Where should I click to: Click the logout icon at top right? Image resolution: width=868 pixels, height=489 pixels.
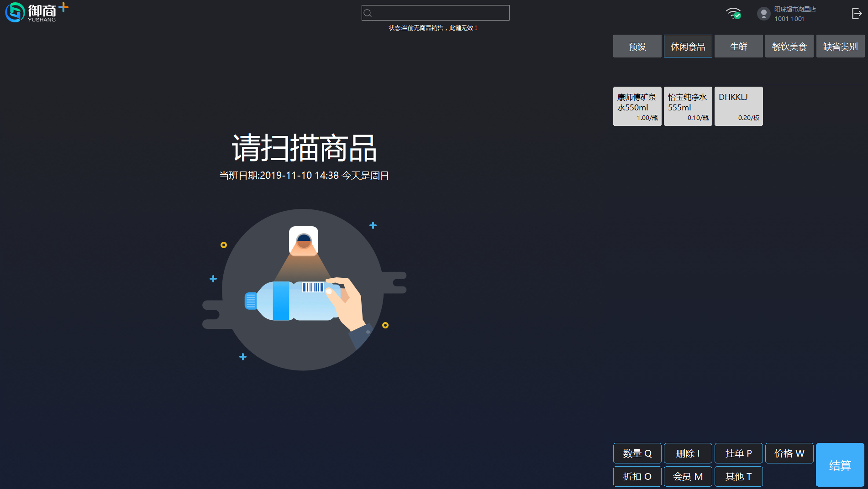pyautogui.click(x=857, y=13)
